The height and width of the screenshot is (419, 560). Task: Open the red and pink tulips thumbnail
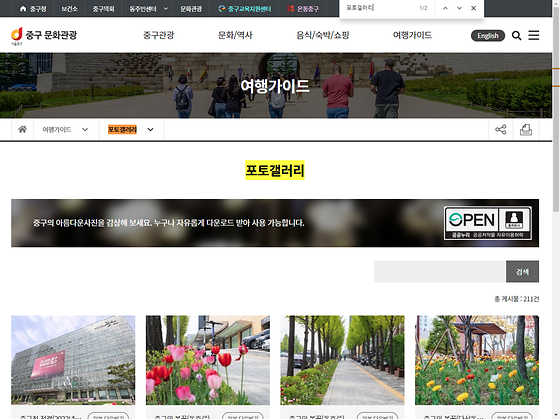pos(208,360)
